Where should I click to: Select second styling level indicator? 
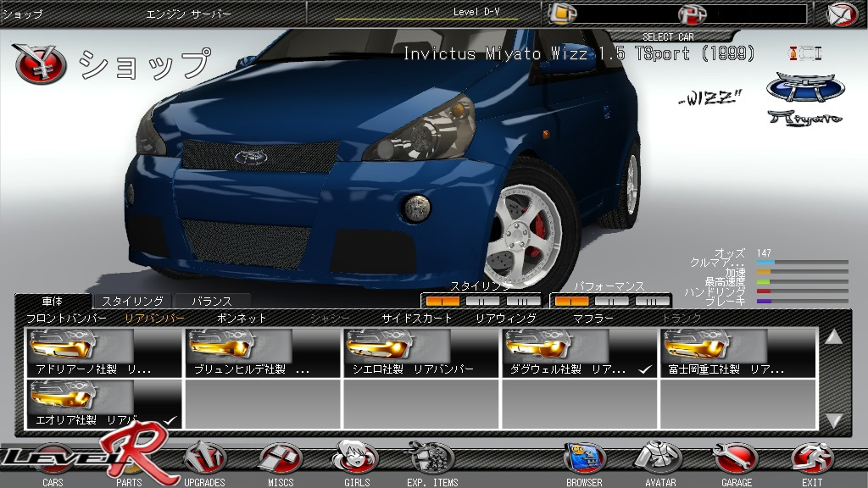point(482,301)
